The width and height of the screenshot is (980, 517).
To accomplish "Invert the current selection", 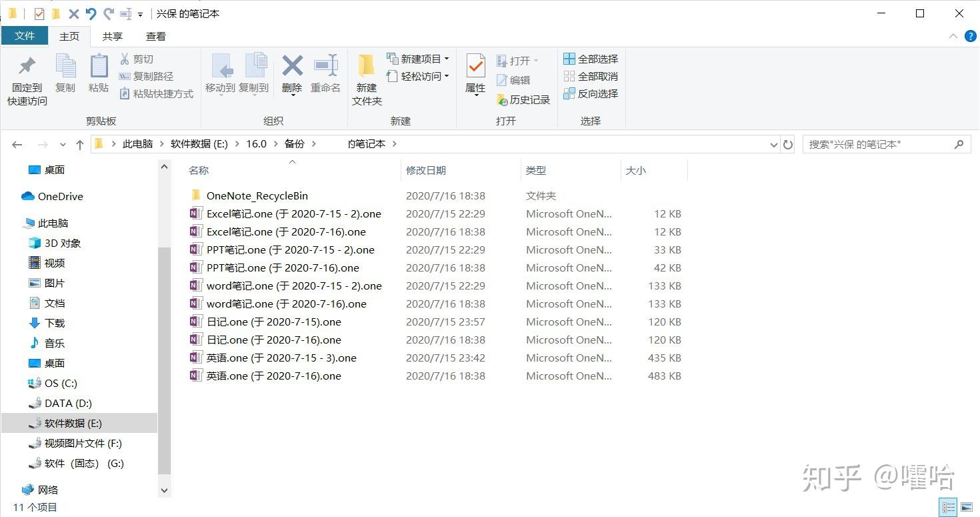I will click(x=591, y=94).
